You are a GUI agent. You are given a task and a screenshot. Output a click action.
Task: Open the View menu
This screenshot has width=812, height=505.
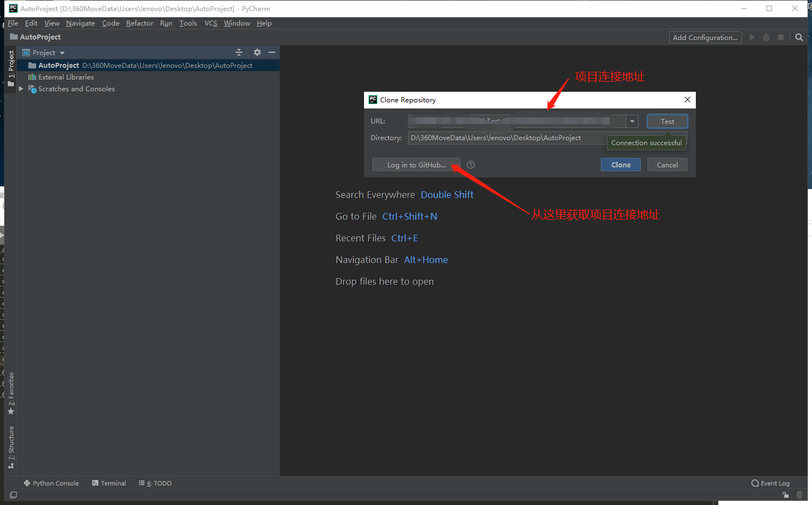point(52,23)
